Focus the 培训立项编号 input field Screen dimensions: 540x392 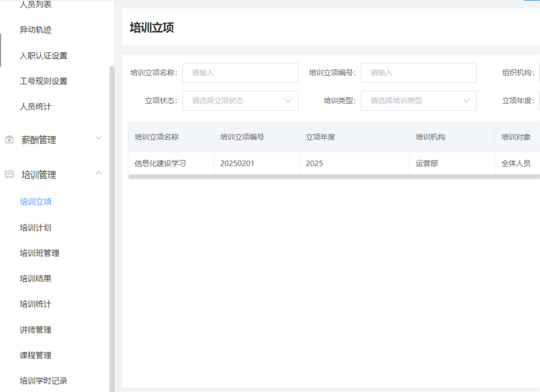(x=419, y=73)
